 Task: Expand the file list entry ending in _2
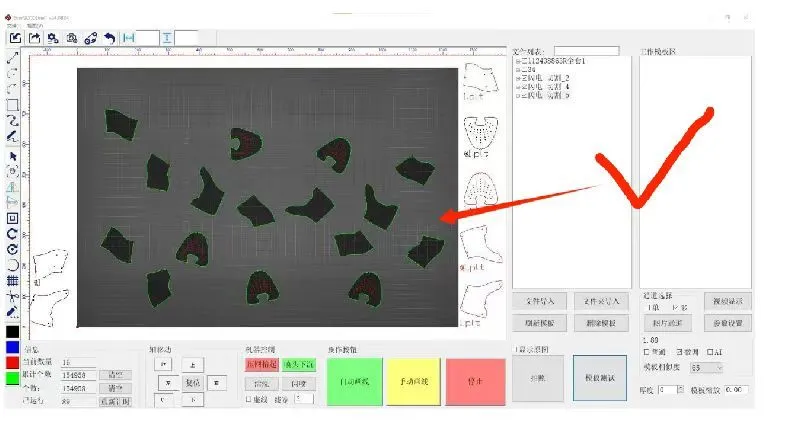(x=518, y=78)
